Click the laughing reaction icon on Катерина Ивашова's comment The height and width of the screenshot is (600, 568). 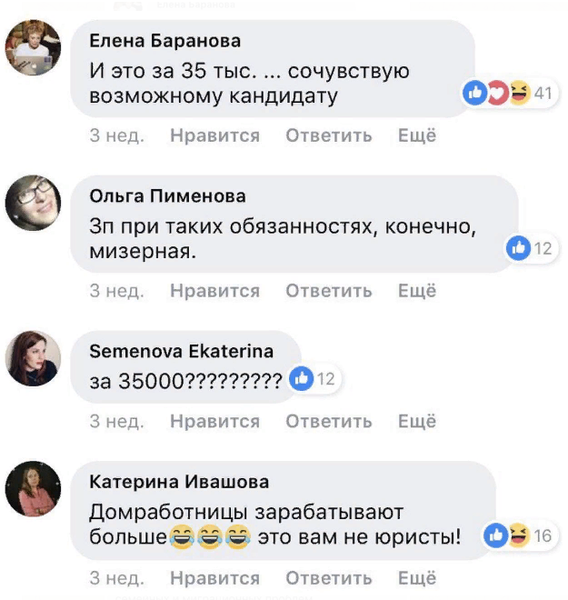pos(518,535)
